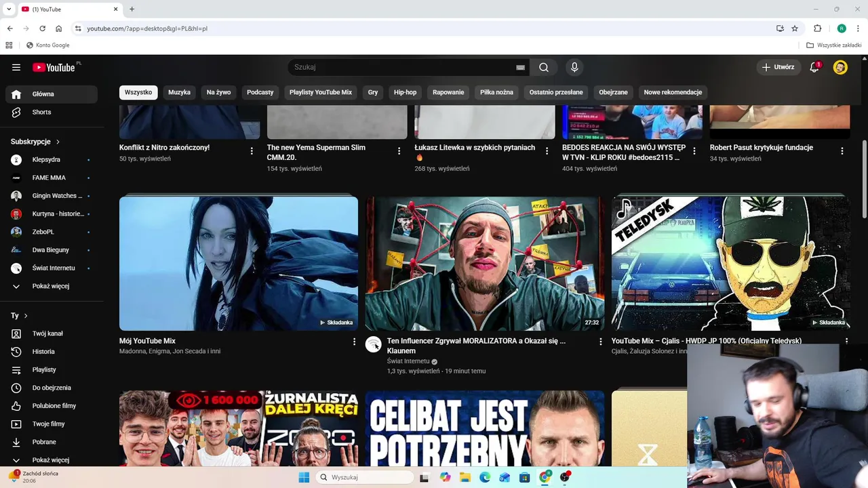Click the YouTube logo
Image resolution: width=868 pixels, height=488 pixels.
click(x=54, y=67)
